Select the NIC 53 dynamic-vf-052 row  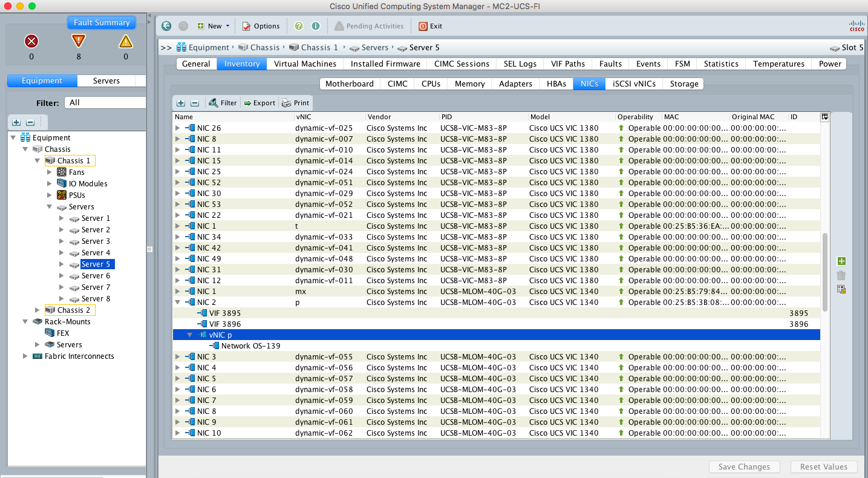pyautogui.click(x=496, y=204)
